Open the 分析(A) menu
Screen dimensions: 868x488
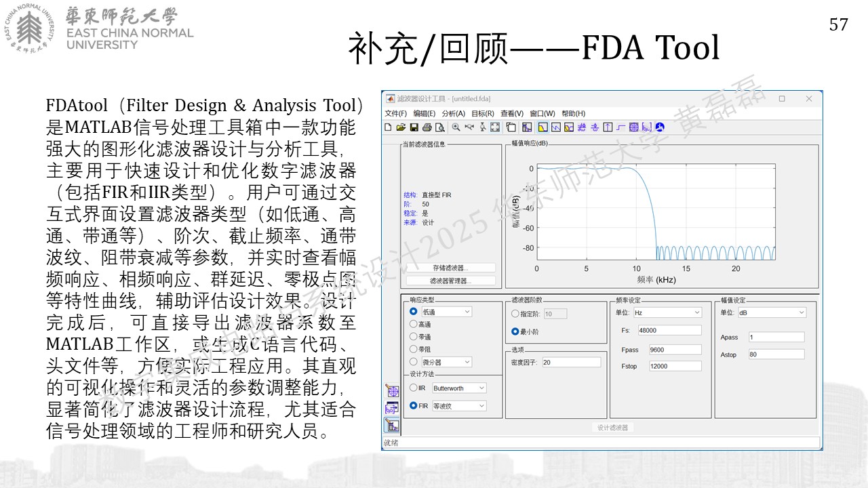[x=453, y=113]
